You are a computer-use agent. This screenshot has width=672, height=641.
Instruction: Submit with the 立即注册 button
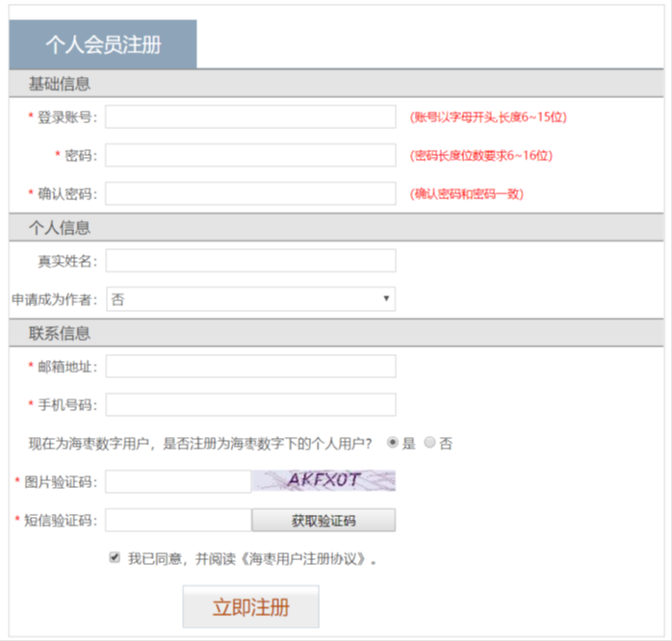(x=250, y=607)
